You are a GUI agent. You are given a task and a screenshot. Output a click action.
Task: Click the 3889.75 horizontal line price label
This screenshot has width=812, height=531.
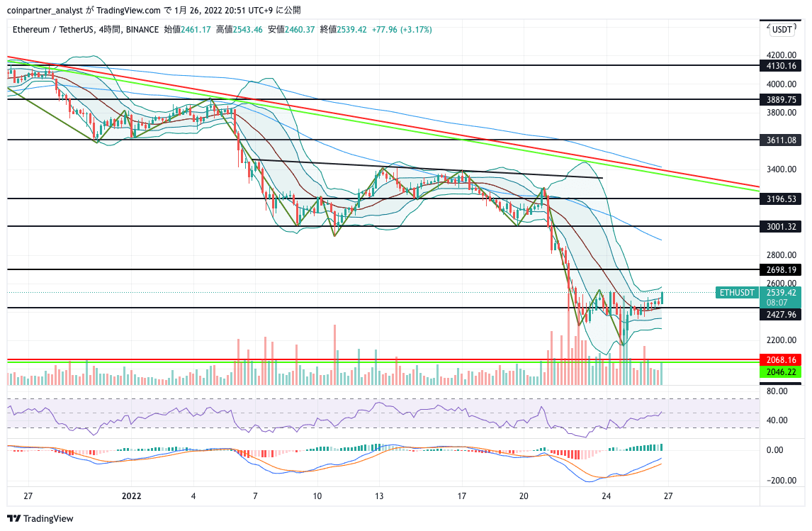point(781,99)
